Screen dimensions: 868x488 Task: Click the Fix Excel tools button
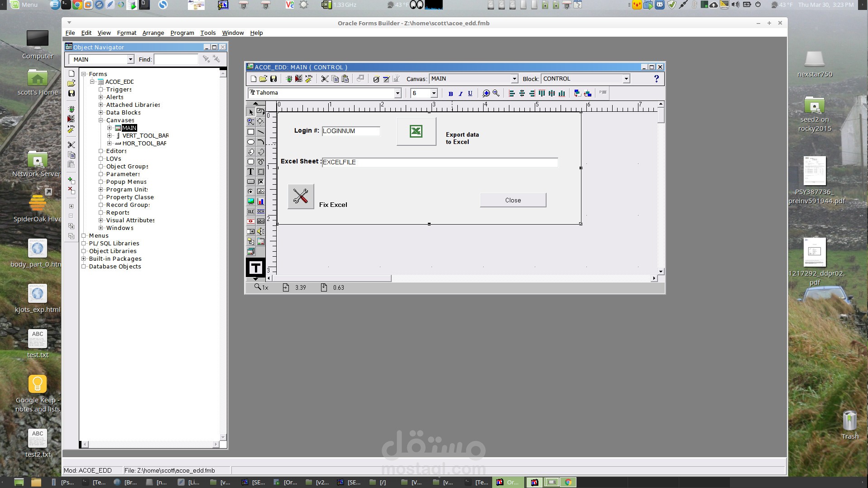(301, 196)
